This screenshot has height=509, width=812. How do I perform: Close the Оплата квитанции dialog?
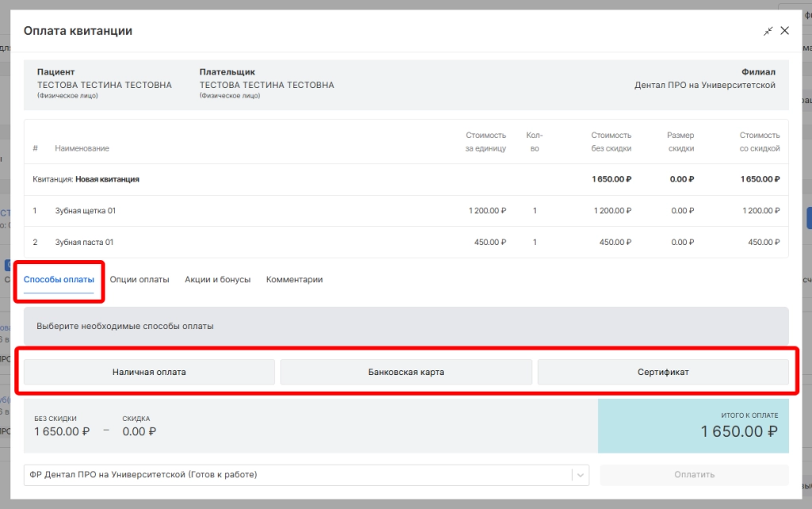(785, 31)
